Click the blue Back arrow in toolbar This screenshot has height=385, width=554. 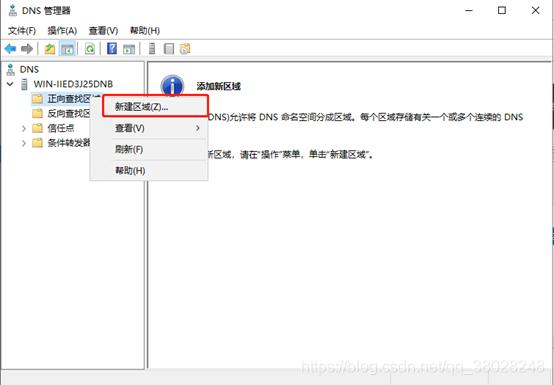(x=11, y=49)
